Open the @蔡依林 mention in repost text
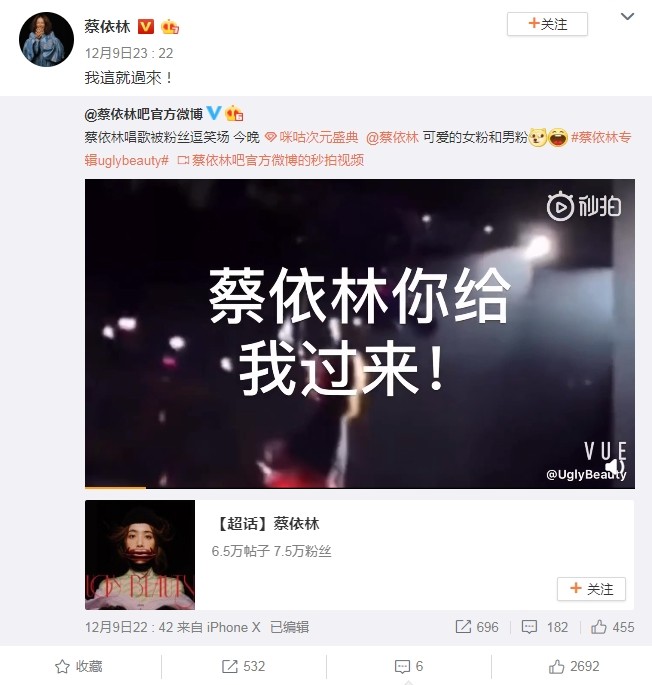652x685 pixels. click(x=392, y=137)
